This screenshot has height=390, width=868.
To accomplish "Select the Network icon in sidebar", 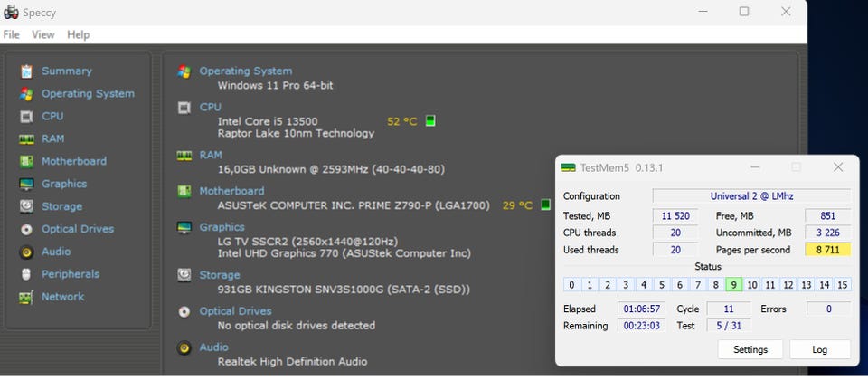I will pos(26,297).
